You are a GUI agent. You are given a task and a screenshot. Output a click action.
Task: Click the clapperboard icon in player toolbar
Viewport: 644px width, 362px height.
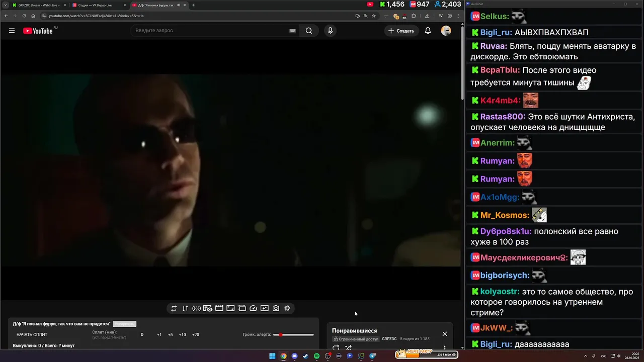[219, 308]
